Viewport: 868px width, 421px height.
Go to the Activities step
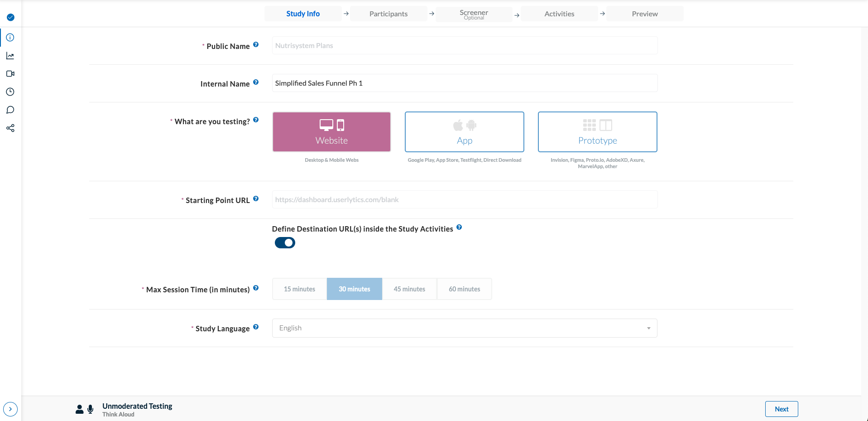coord(560,14)
